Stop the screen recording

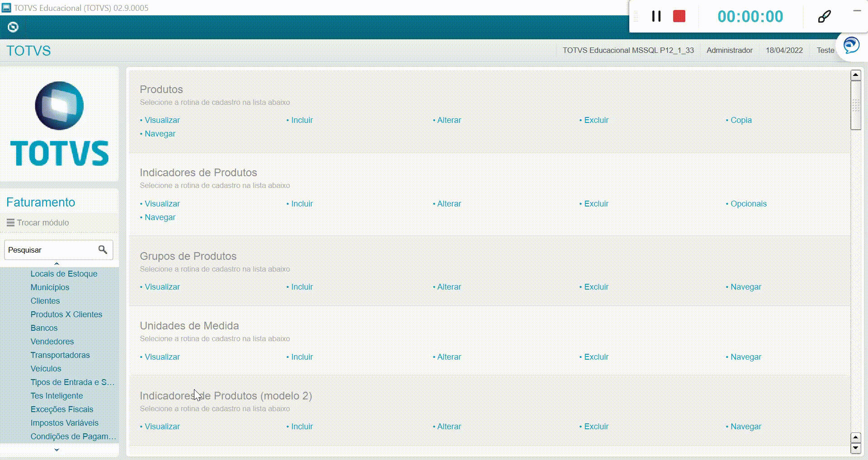point(679,17)
